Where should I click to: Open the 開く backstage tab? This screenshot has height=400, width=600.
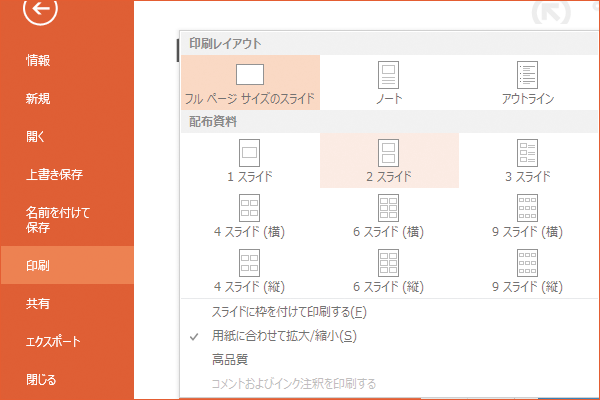pyautogui.click(x=67, y=136)
